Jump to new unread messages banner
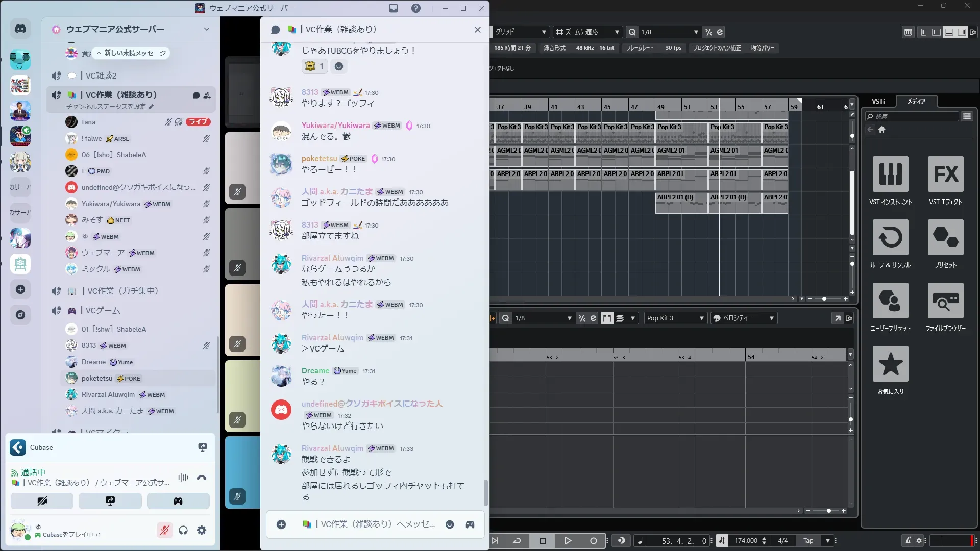This screenshot has width=980, height=551. tap(132, 53)
